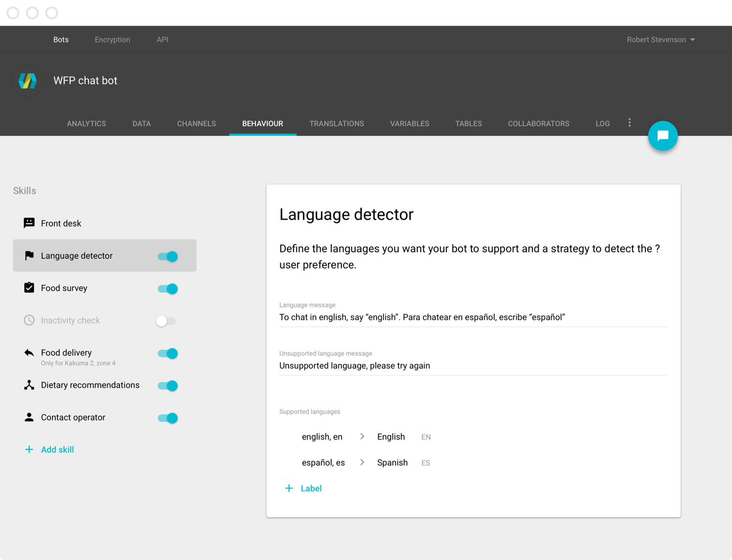
Task: Toggle off the Food survey skill
Action: [167, 288]
